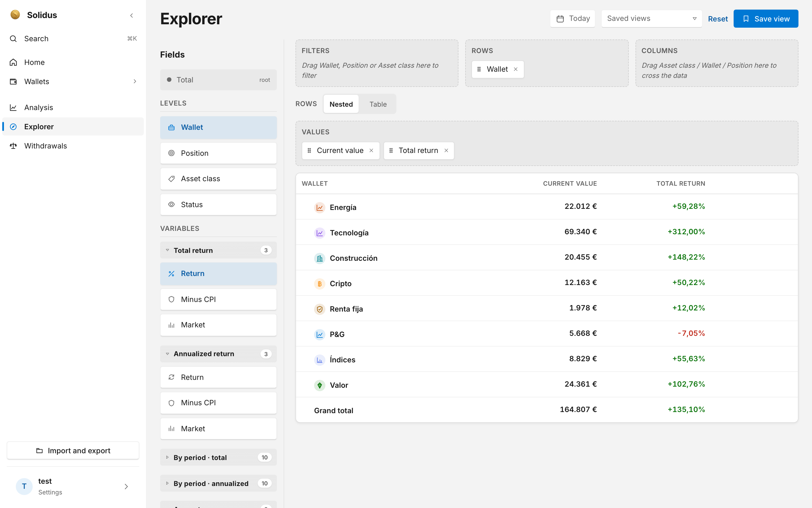Click the P&G wallet icon

[x=319, y=334]
